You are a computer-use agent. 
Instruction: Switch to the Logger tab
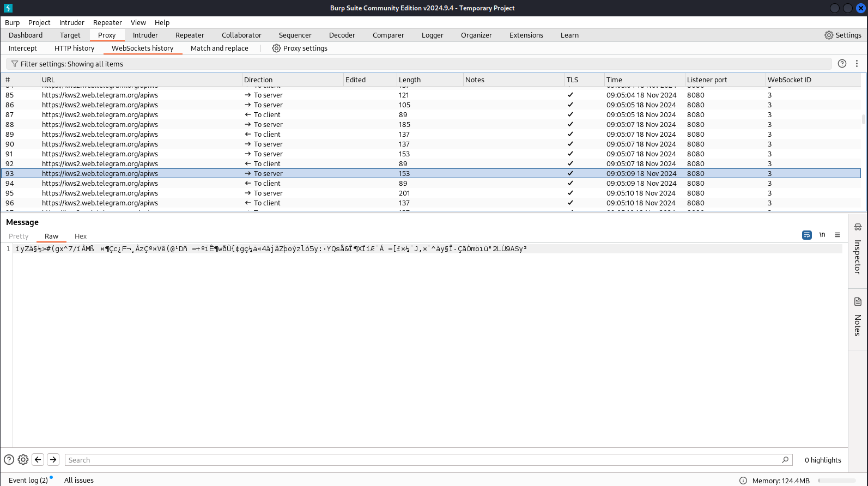tap(433, 35)
